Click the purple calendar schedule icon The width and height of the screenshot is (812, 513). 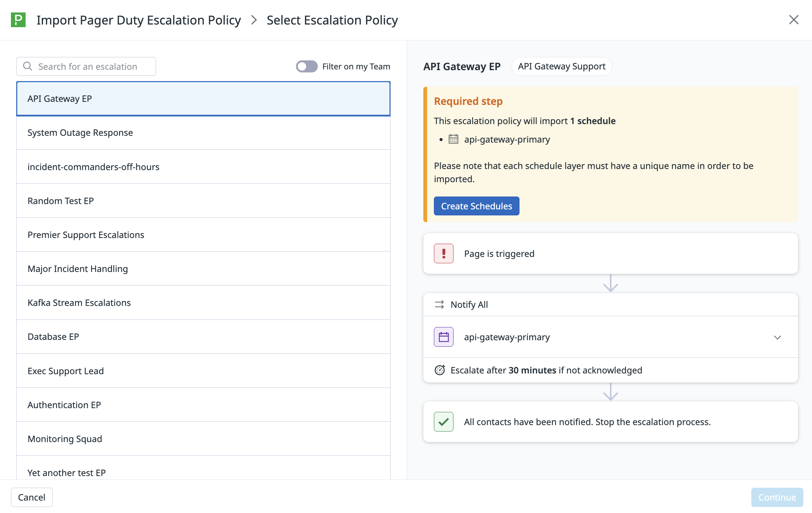pyautogui.click(x=443, y=337)
